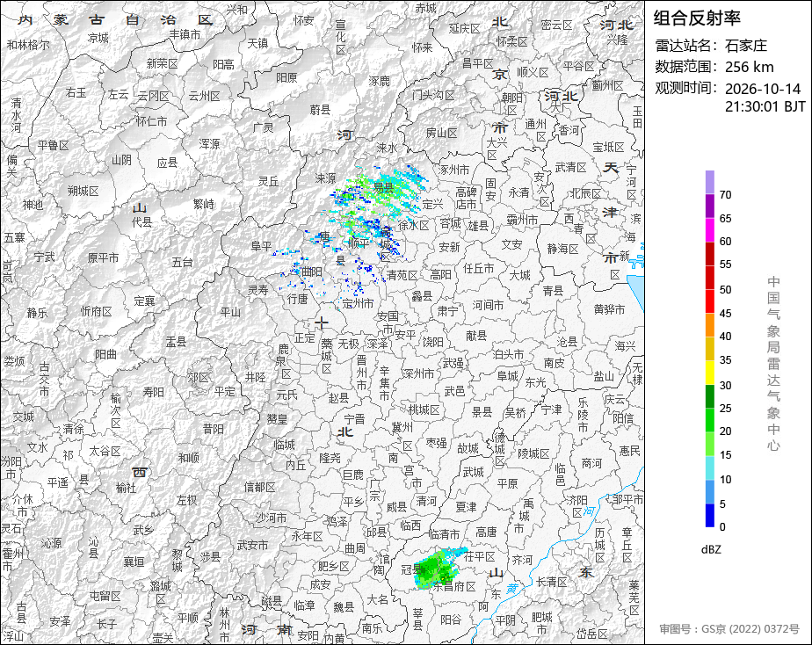Select the cyan 10–15 dBZ legend swatch
Viewport: 812px width, 645px height.
(x=710, y=468)
